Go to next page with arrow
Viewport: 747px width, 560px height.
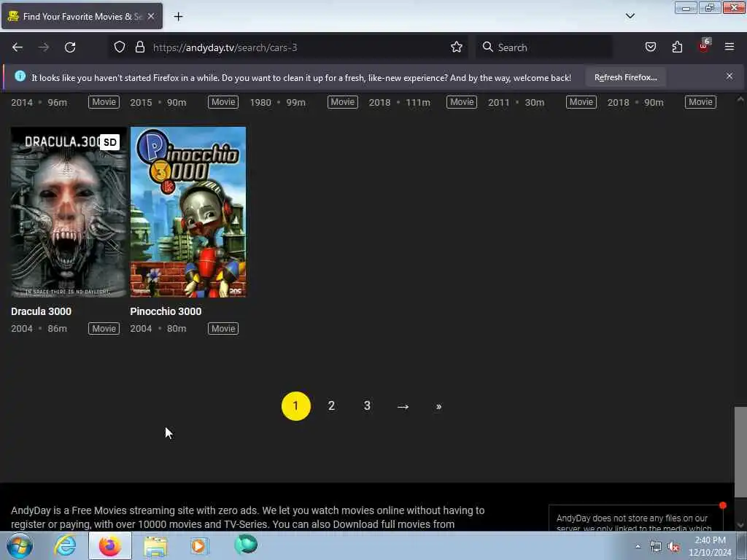click(403, 407)
